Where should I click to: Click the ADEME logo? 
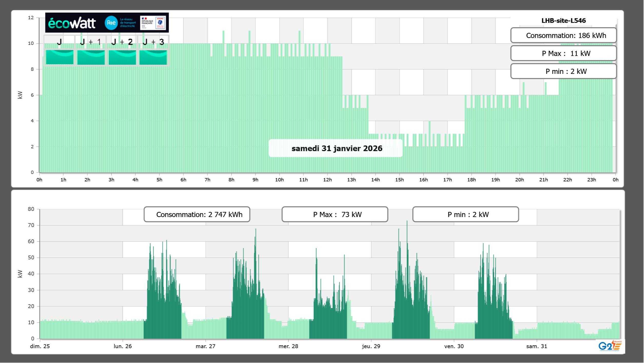coord(160,23)
